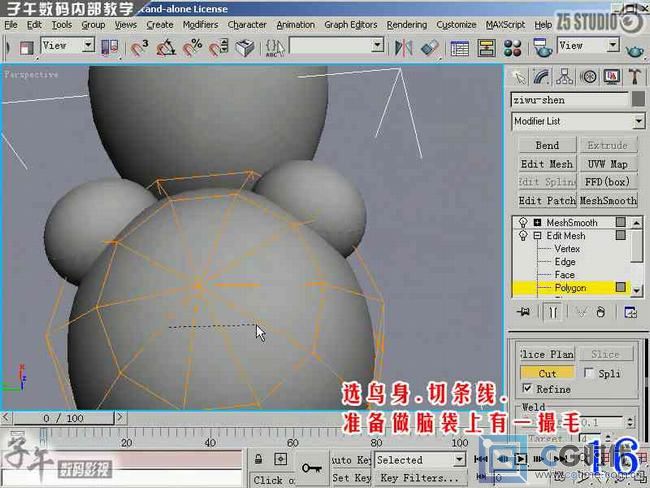This screenshot has width=650, height=488.
Task: Click the Pin Stack icon
Action: tap(524, 312)
